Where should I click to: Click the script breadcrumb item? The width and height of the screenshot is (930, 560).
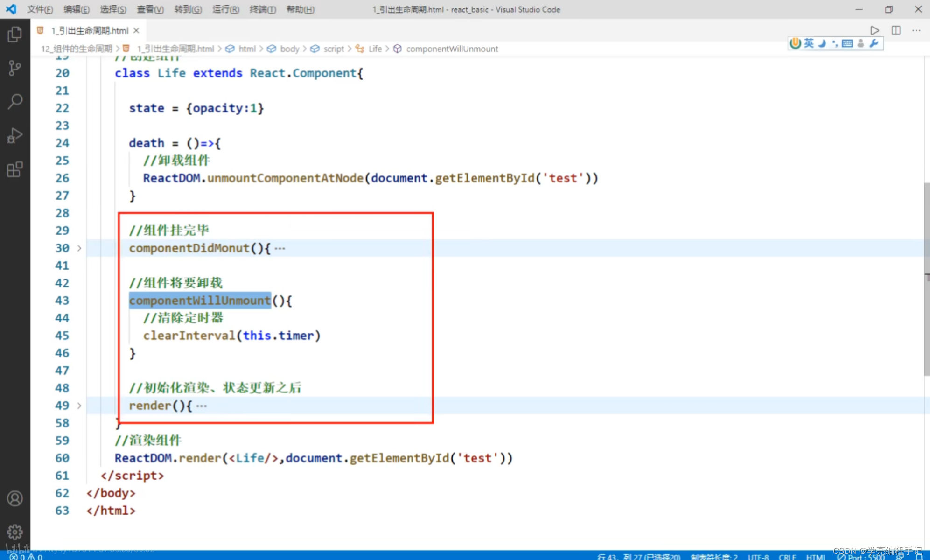coord(328,49)
